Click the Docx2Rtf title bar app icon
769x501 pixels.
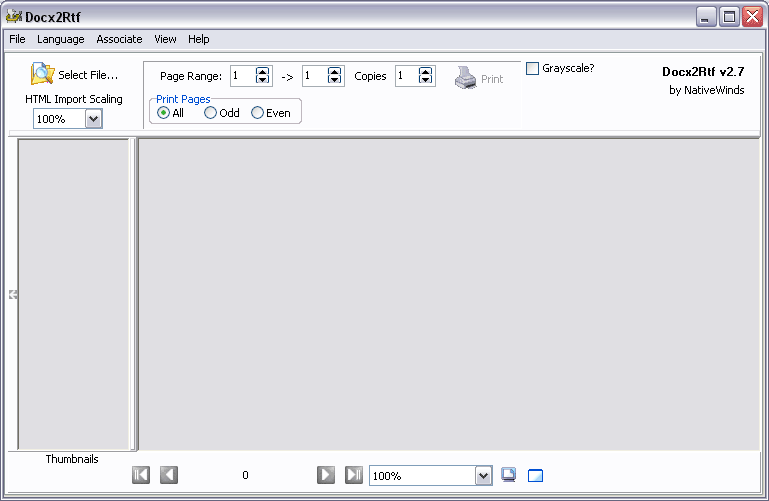pos(13,16)
